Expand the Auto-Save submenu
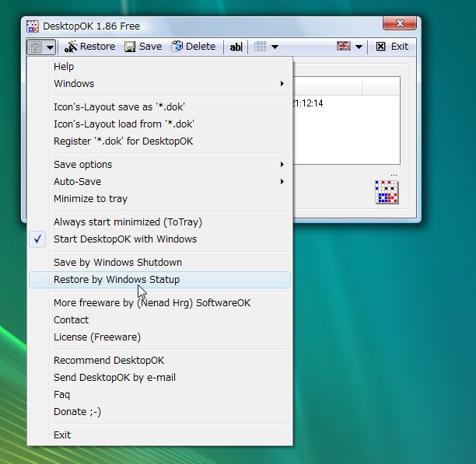The height and width of the screenshot is (464, 476). pos(159,182)
